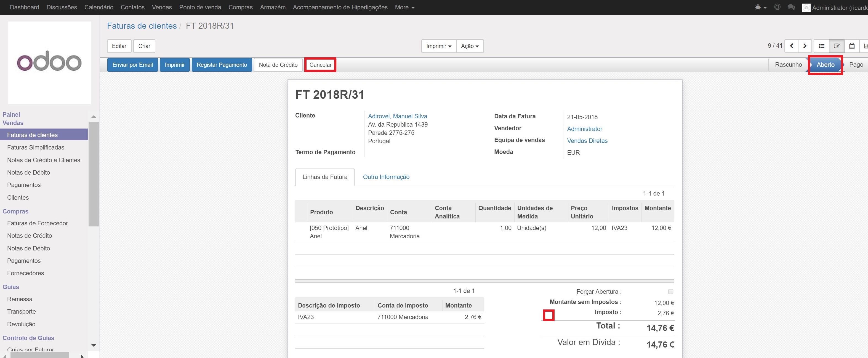Switch to calendar view icon
This screenshot has height=358, width=868.
pos(851,46)
